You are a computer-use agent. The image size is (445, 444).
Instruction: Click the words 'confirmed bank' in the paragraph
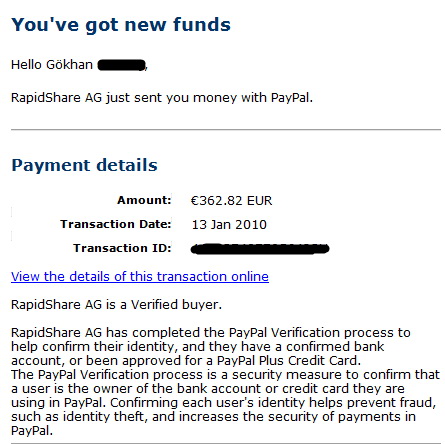point(335,347)
